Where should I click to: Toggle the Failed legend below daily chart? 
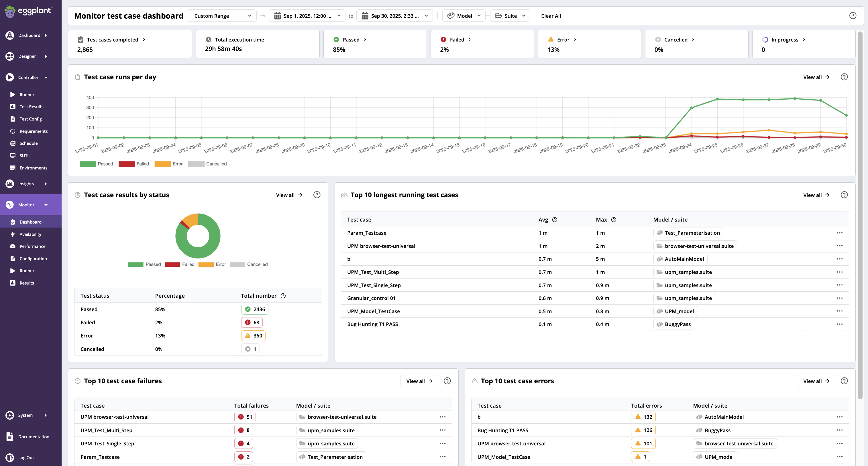(134, 164)
